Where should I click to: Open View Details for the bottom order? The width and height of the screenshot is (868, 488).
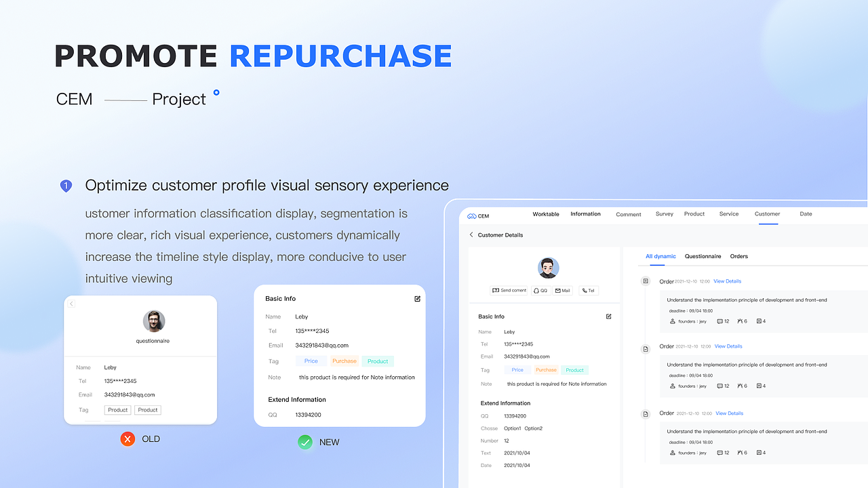point(729,413)
